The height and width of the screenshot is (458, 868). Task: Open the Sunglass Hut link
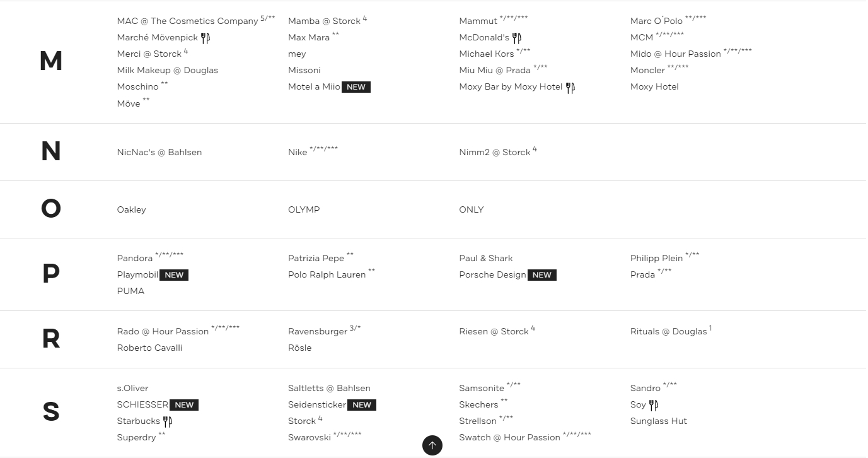pyautogui.click(x=658, y=421)
